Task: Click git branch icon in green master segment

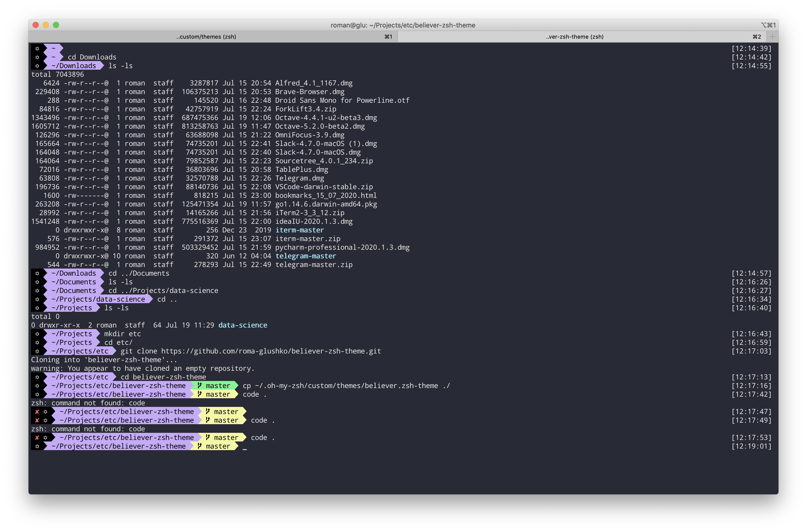Action: [199, 386]
